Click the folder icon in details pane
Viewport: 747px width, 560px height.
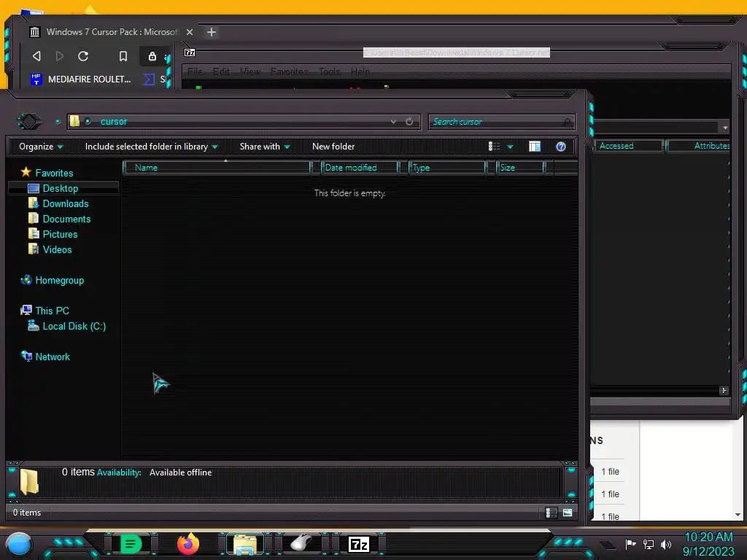point(29,481)
